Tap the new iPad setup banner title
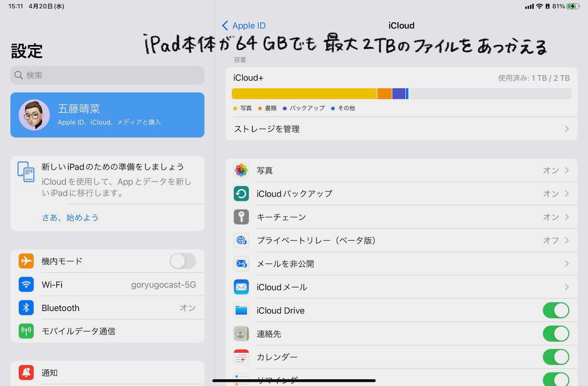 click(x=113, y=167)
